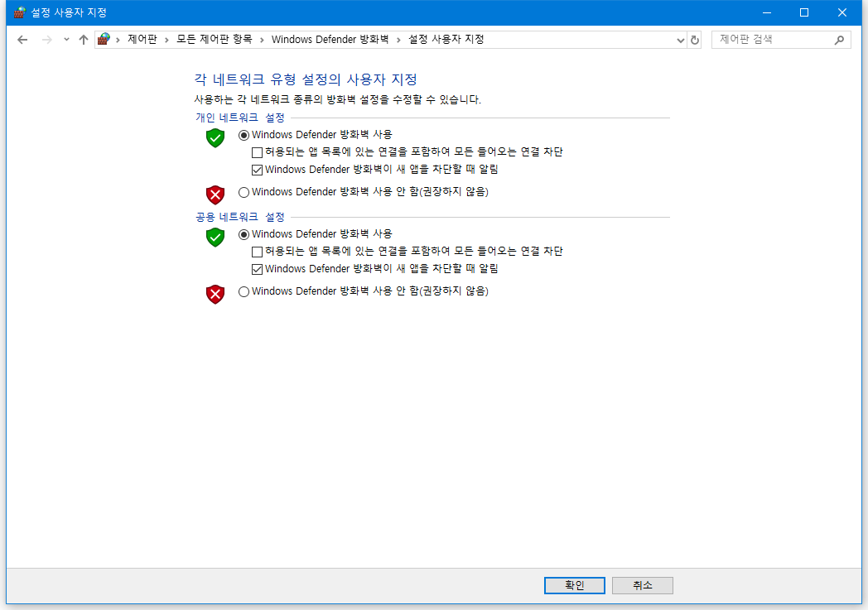Select firewall off for 공용 네트워크
This screenshot has height=610, width=868.
(x=244, y=291)
